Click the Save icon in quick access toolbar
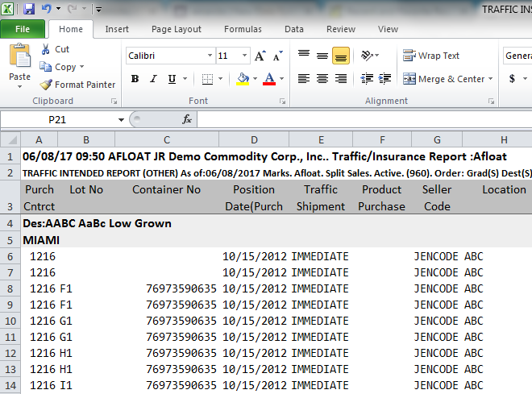 [x=29, y=9]
